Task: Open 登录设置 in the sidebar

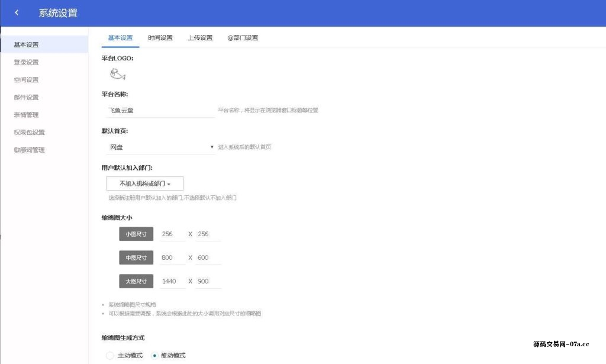Action: click(x=25, y=62)
